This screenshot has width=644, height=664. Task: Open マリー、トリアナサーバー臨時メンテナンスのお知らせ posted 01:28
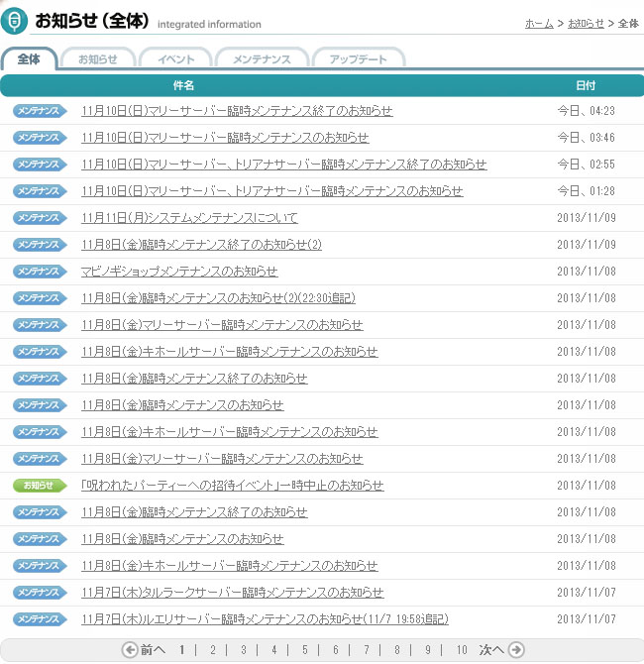pos(272,191)
